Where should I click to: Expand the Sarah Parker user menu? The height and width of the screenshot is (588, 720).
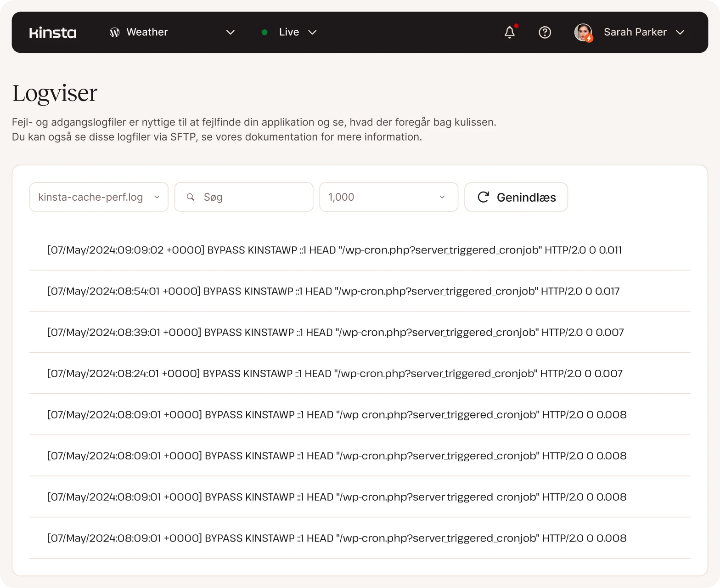pos(680,32)
